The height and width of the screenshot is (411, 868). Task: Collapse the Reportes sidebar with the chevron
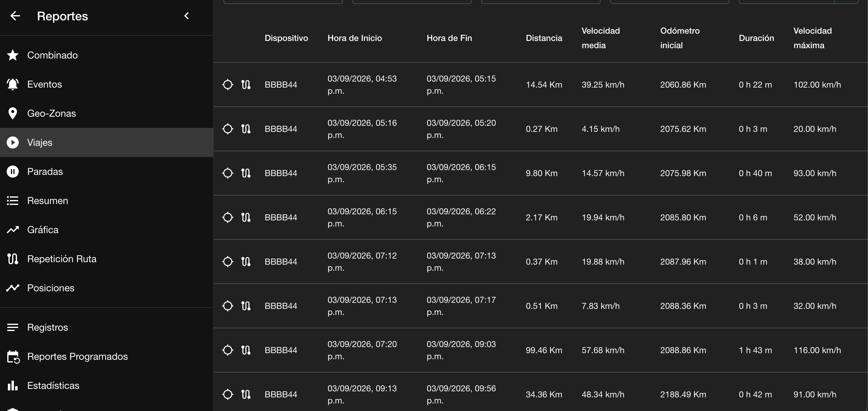pos(186,16)
